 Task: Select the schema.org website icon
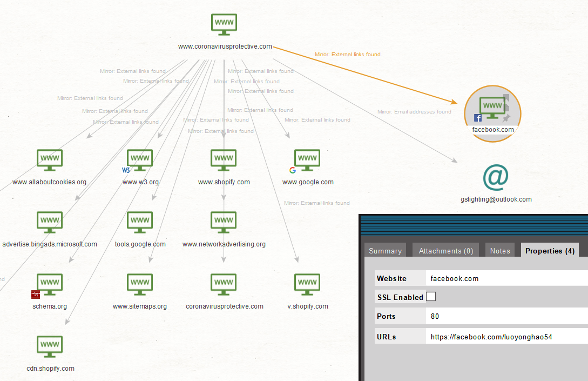click(50, 284)
